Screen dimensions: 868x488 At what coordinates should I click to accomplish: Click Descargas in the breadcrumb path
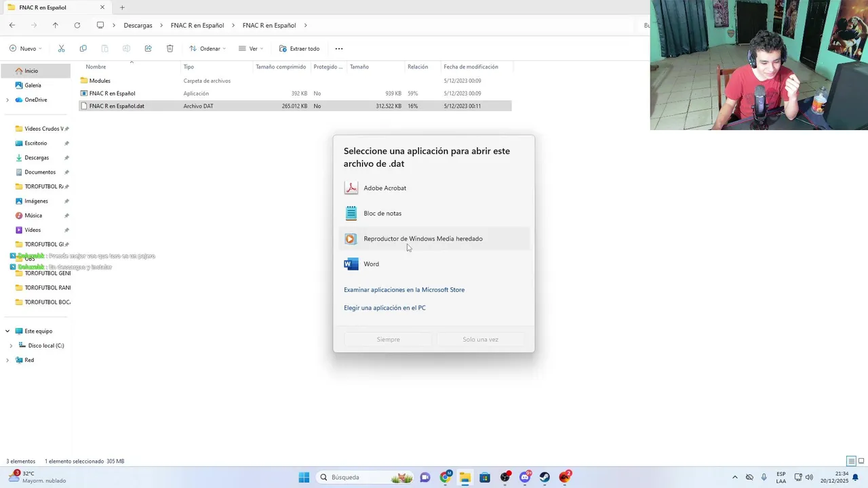138,25
